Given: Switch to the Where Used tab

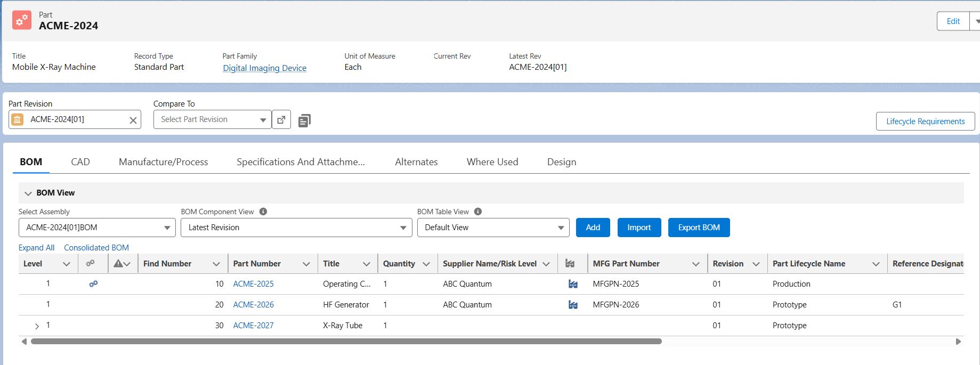Looking at the screenshot, I should pyautogui.click(x=492, y=162).
